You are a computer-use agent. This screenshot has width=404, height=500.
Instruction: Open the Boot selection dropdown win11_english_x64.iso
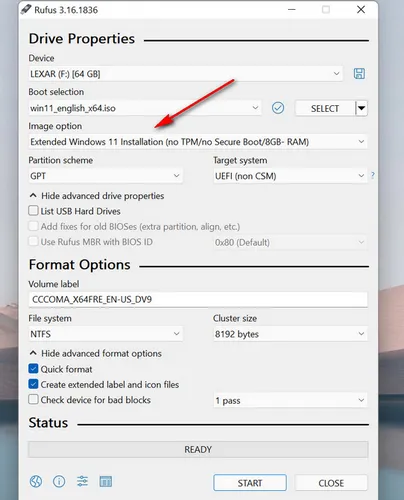145,108
